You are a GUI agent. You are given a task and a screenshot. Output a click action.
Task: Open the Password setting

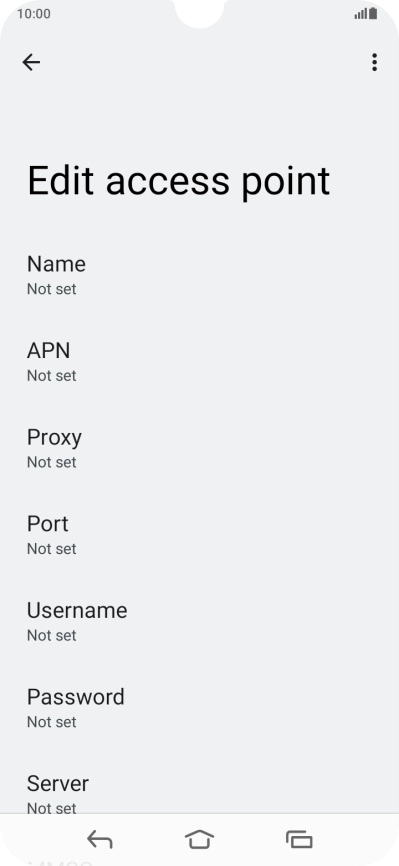(x=200, y=709)
